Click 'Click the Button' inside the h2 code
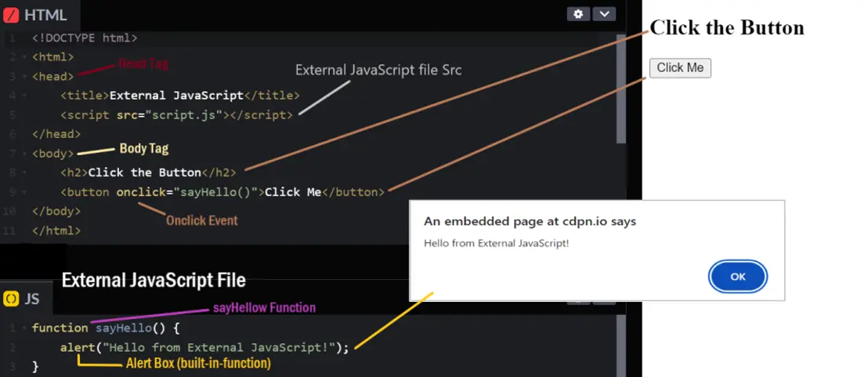The height and width of the screenshot is (377, 868). click(x=144, y=172)
